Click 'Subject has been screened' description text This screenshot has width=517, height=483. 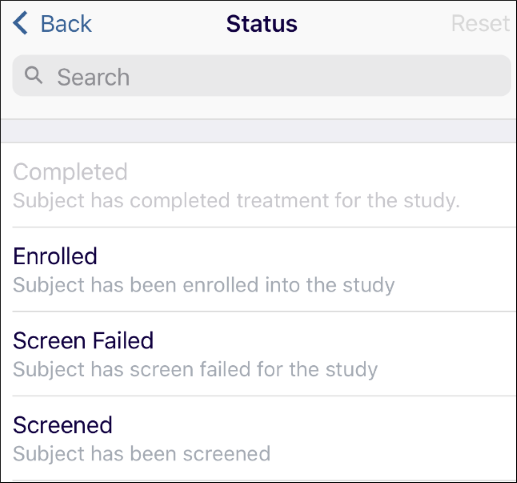point(142,454)
